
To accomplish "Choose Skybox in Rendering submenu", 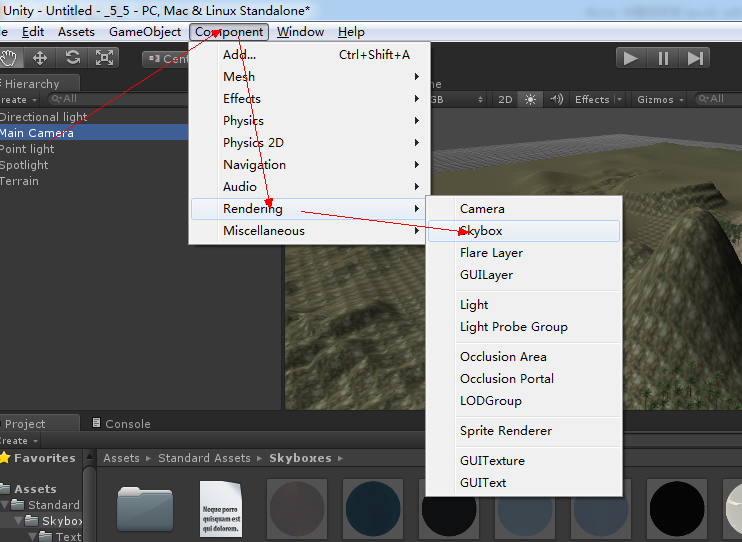I will pos(524,231).
